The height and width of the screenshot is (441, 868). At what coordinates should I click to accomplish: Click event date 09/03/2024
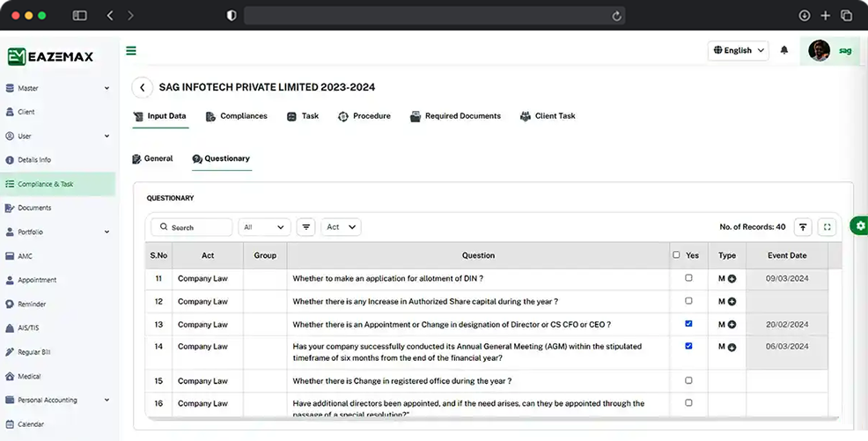tap(787, 278)
